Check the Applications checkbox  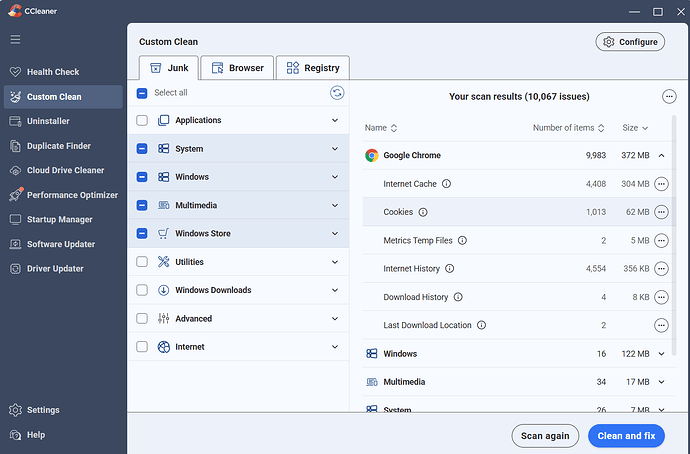tap(142, 120)
